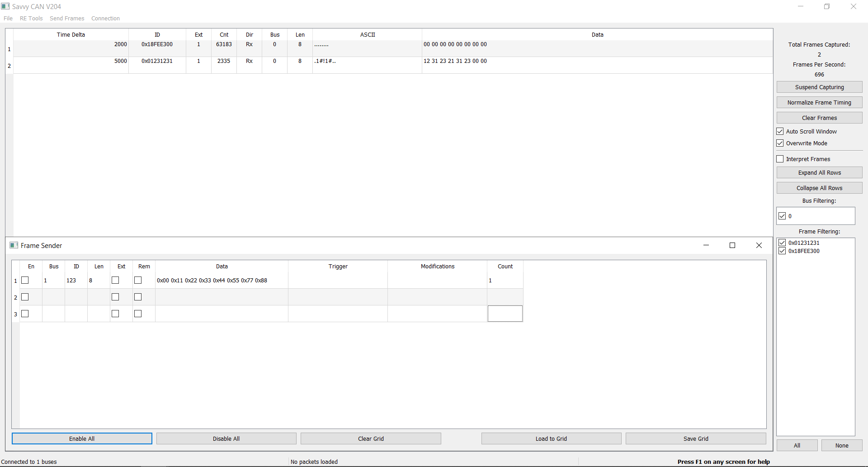Click the Frame Sender window icon
Screen dimensions: 868x467
coord(14,245)
